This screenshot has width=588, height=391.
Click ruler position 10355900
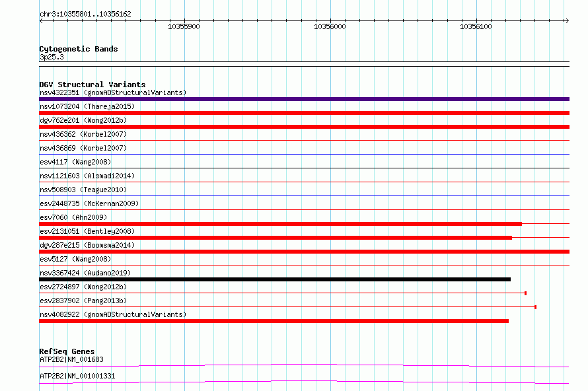tap(184, 26)
